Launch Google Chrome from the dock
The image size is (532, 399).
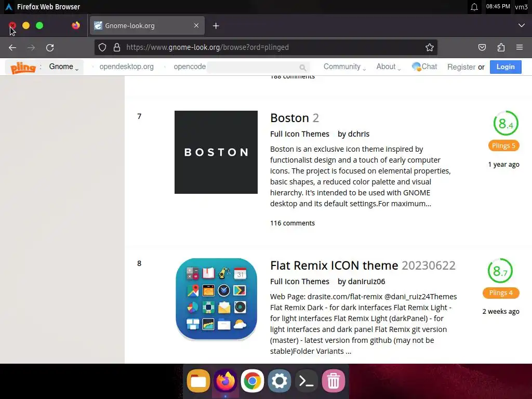[252, 381]
